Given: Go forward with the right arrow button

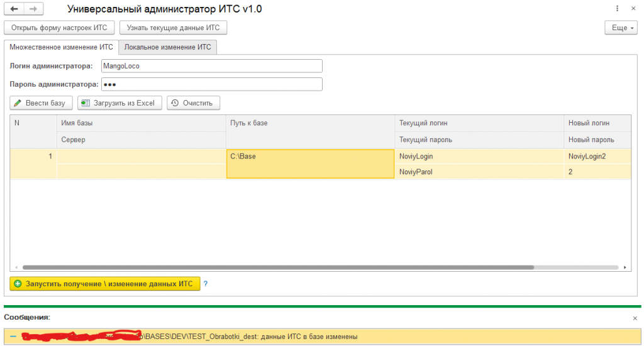Looking at the screenshot, I should [34, 9].
